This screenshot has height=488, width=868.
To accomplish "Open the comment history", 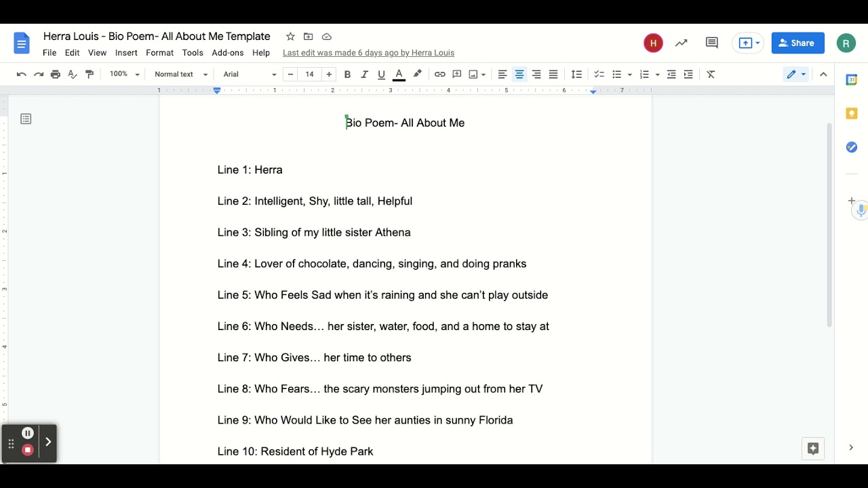I will click(711, 43).
